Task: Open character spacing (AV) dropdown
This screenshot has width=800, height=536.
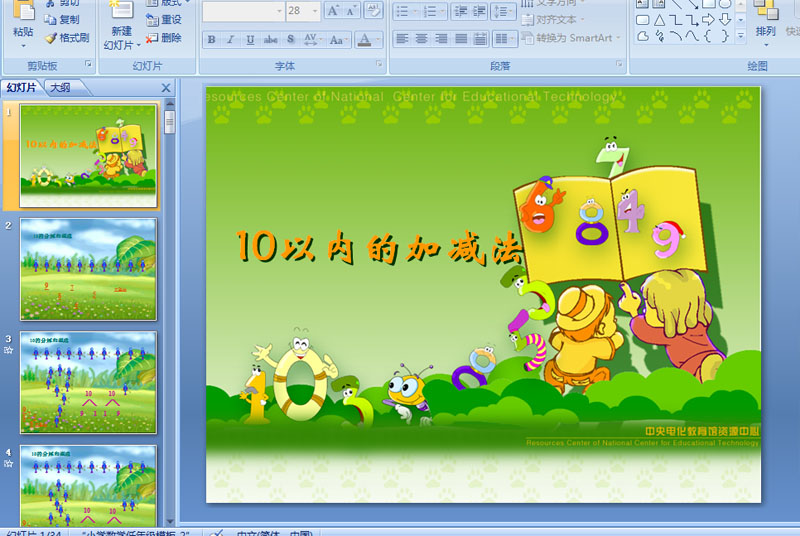Action: point(312,39)
